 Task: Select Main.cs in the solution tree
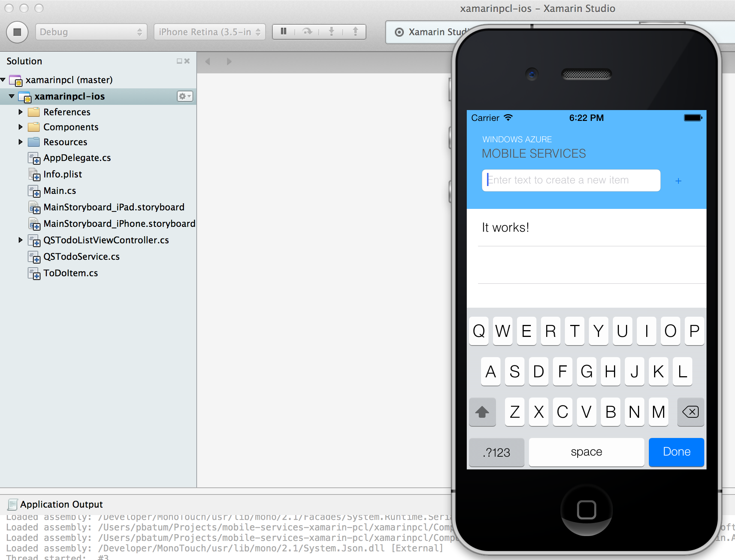60,191
